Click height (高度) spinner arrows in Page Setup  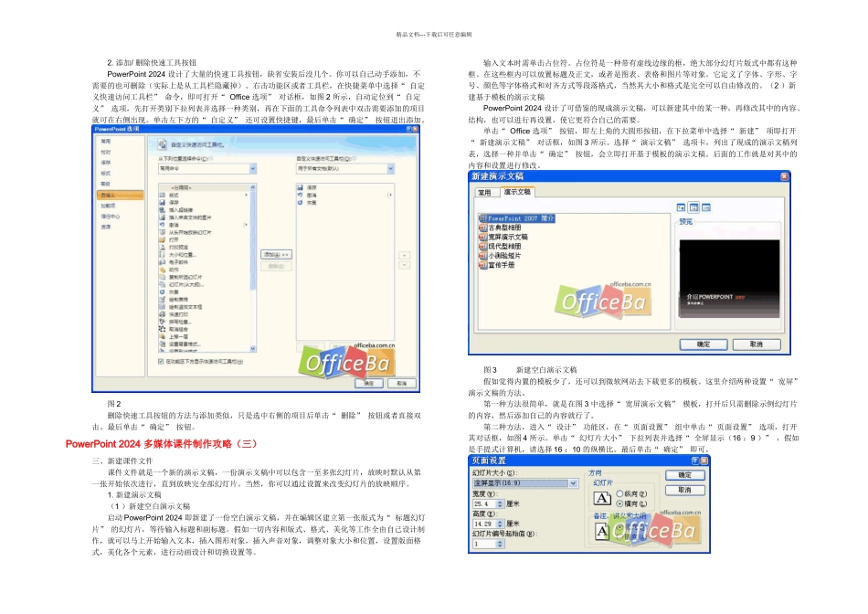(x=500, y=524)
